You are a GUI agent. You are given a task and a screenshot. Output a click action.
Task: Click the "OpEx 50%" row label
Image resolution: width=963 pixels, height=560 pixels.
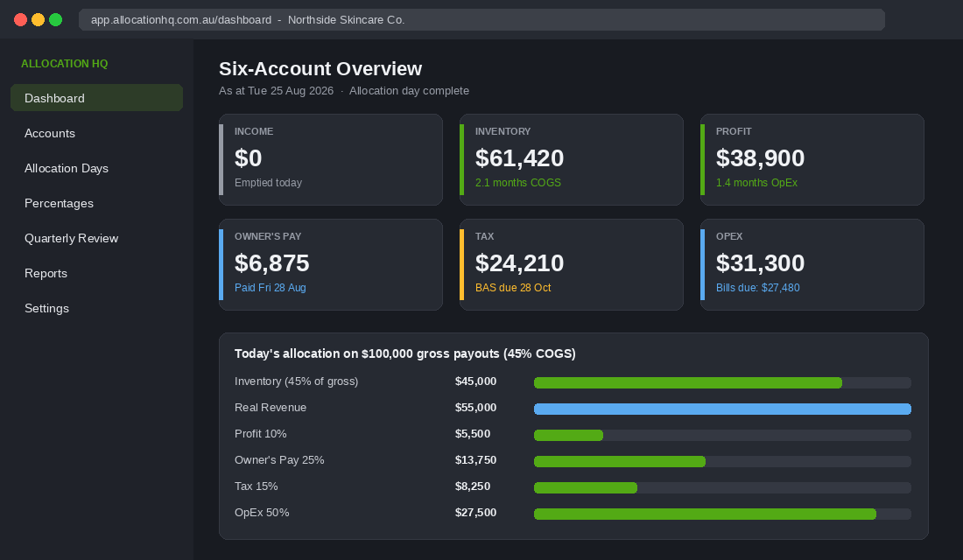point(262,513)
